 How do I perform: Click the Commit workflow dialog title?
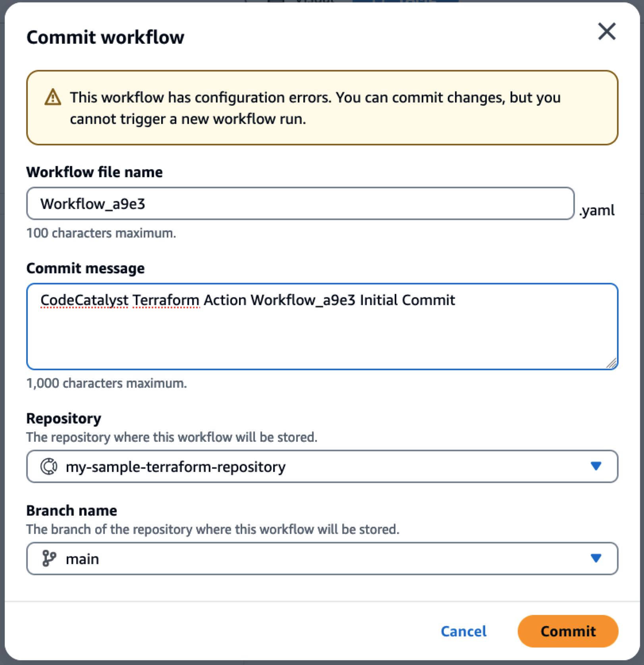[x=105, y=37]
